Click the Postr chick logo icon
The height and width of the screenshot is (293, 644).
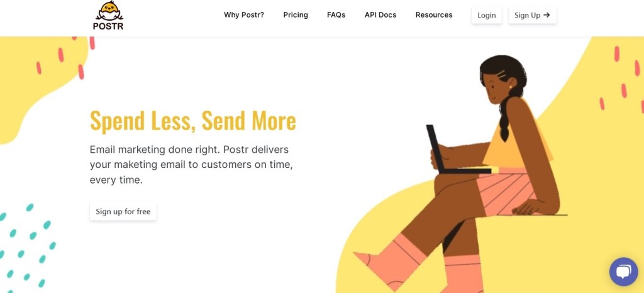click(x=109, y=11)
